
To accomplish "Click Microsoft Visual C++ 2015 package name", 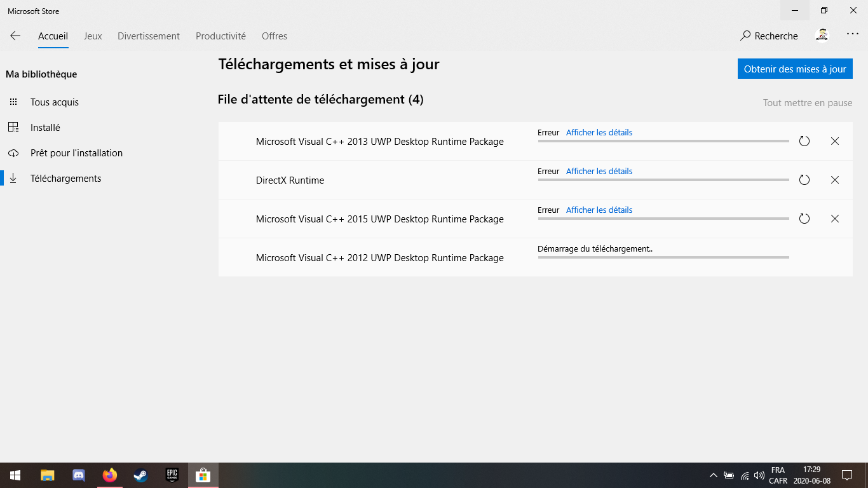I will coord(380,219).
